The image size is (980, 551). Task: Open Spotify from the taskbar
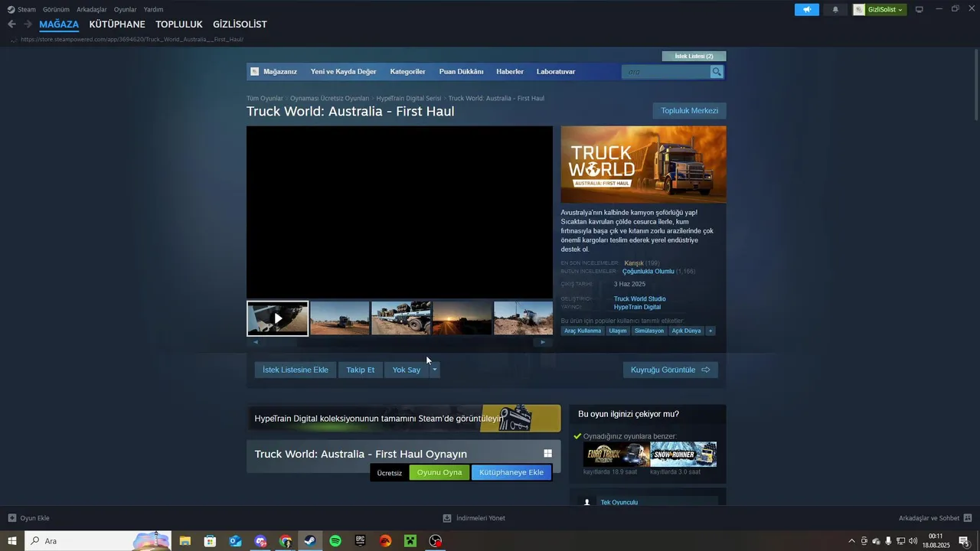pos(335,541)
